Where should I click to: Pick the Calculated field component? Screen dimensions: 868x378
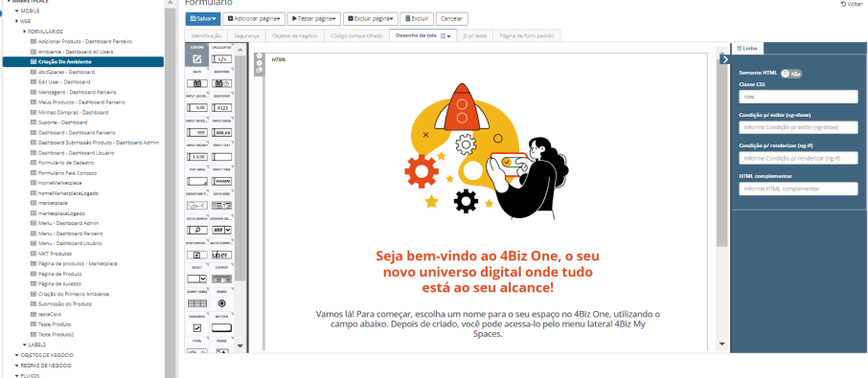(221, 56)
